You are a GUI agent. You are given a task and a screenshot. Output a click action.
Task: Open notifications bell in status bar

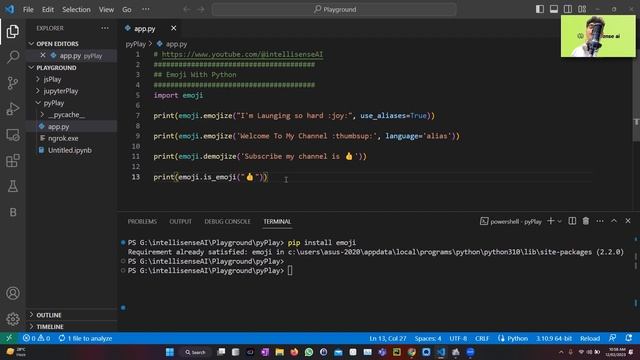pos(629,338)
